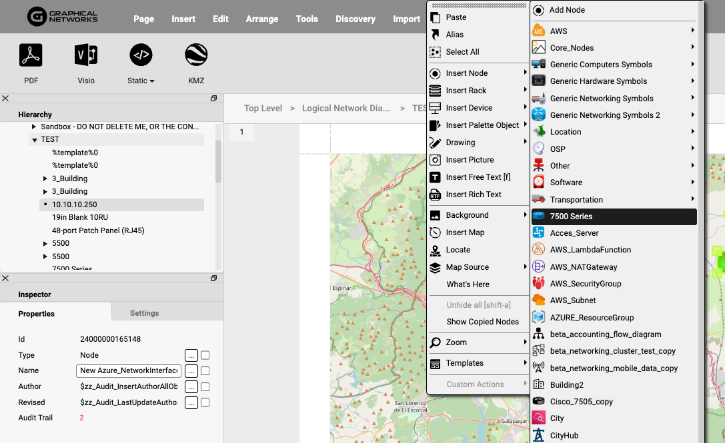Open the Discovery menu

coord(355,18)
